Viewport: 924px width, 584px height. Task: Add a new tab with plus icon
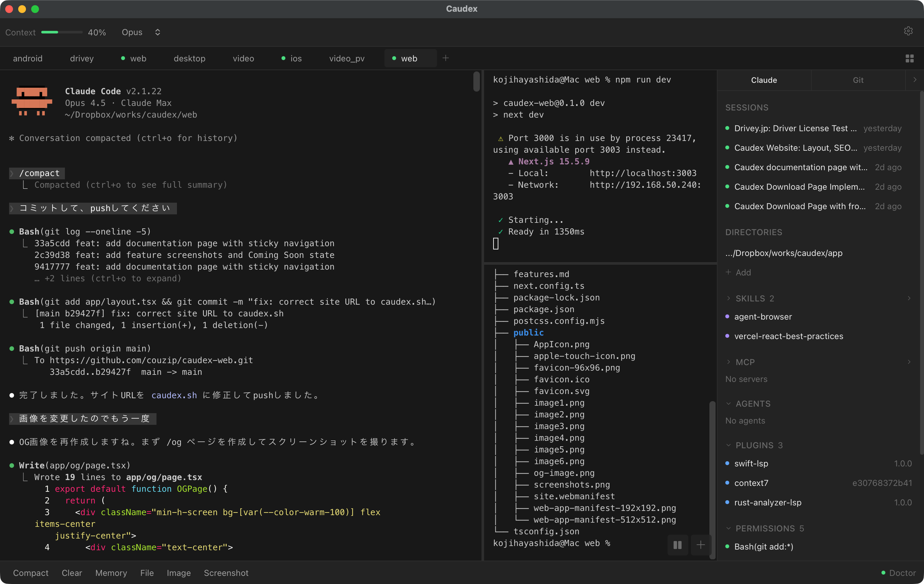point(445,58)
